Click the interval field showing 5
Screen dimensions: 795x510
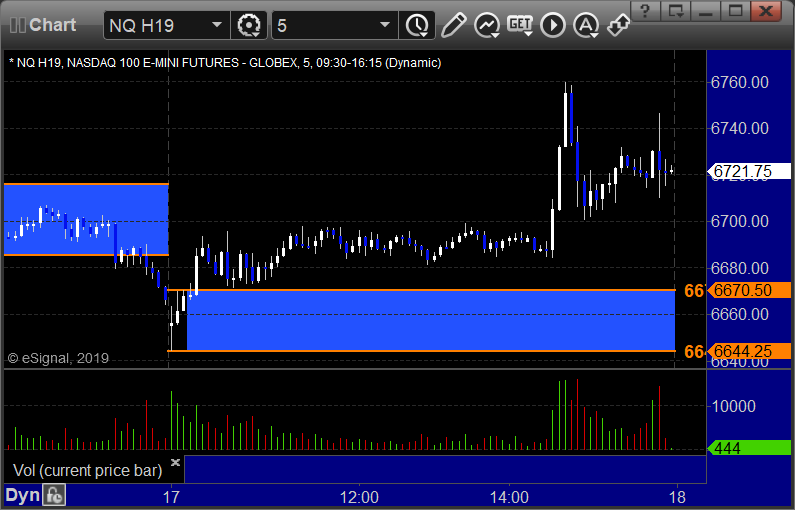(334, 25)
